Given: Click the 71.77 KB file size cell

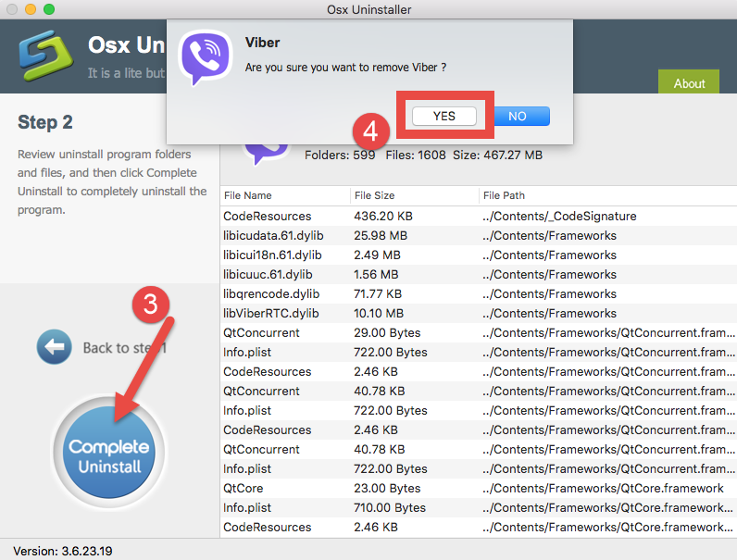Looking at the screenshot, I should tap(378, 294).
